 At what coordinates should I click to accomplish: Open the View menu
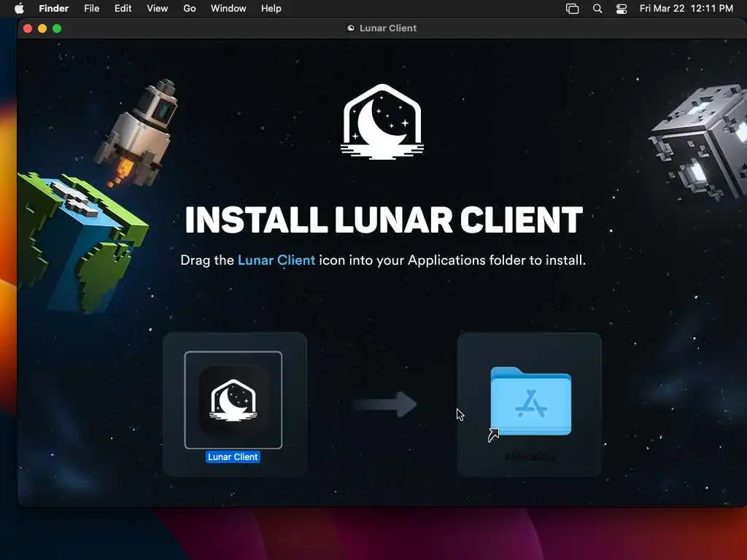click(x=158, y=9)
